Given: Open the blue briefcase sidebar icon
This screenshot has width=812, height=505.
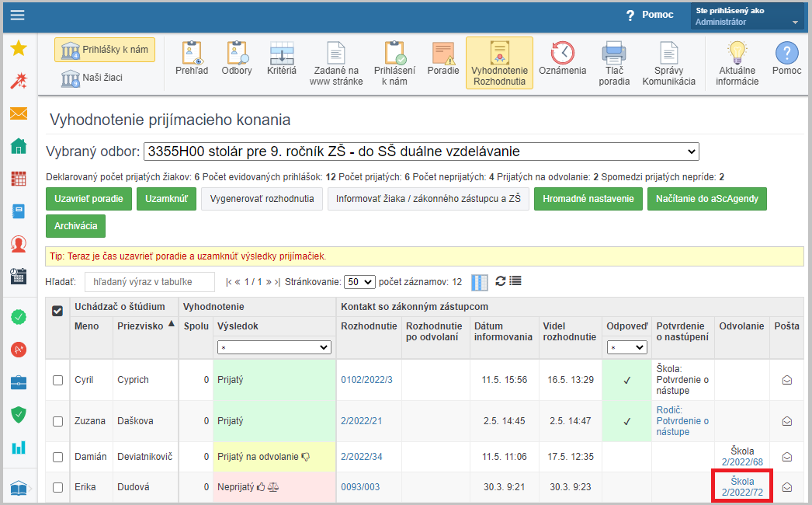Looking at the screenshot, I should pos(19,383).
